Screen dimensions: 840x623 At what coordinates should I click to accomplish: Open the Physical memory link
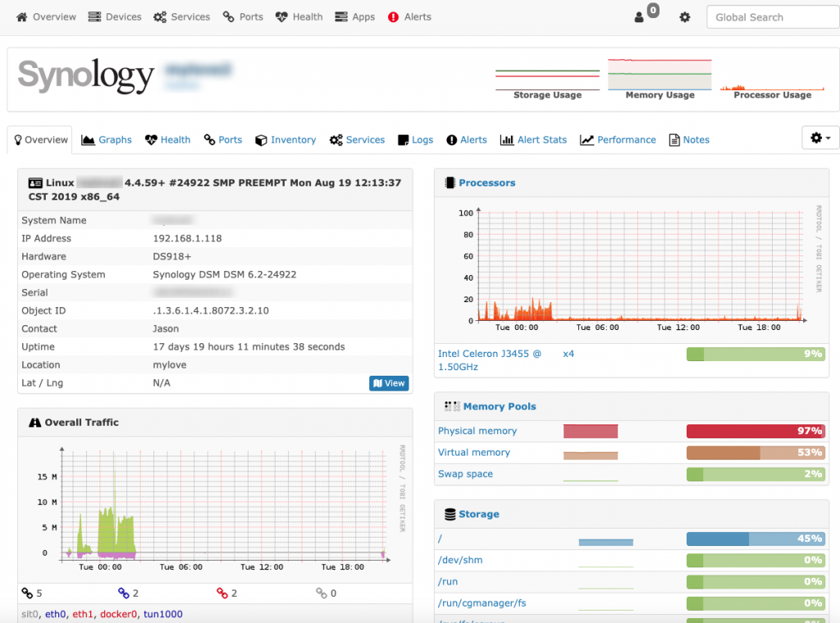(x=477, y=431)
